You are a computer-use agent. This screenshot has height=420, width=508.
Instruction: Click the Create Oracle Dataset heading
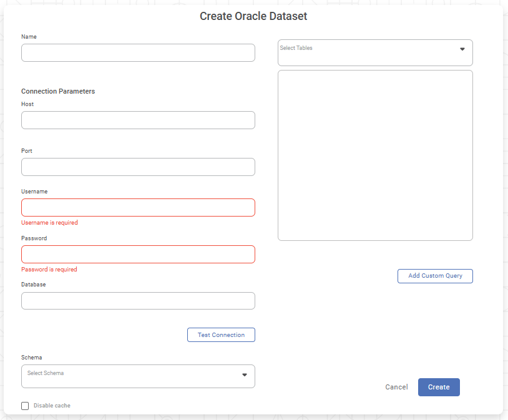253,17
